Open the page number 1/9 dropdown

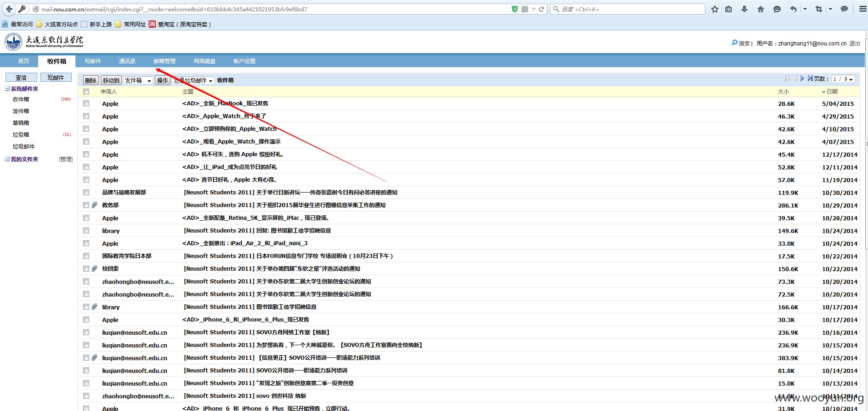[843, 79]
